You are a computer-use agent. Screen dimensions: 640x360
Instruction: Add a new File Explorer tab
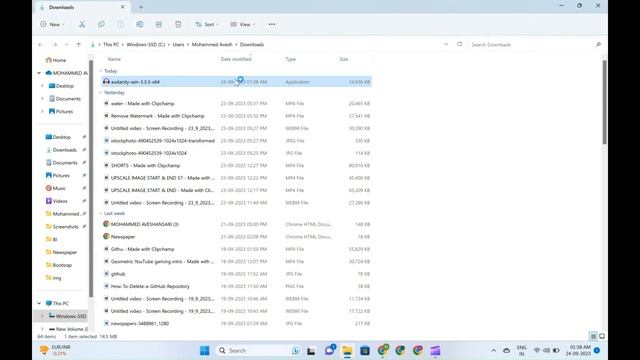[141, 7]
